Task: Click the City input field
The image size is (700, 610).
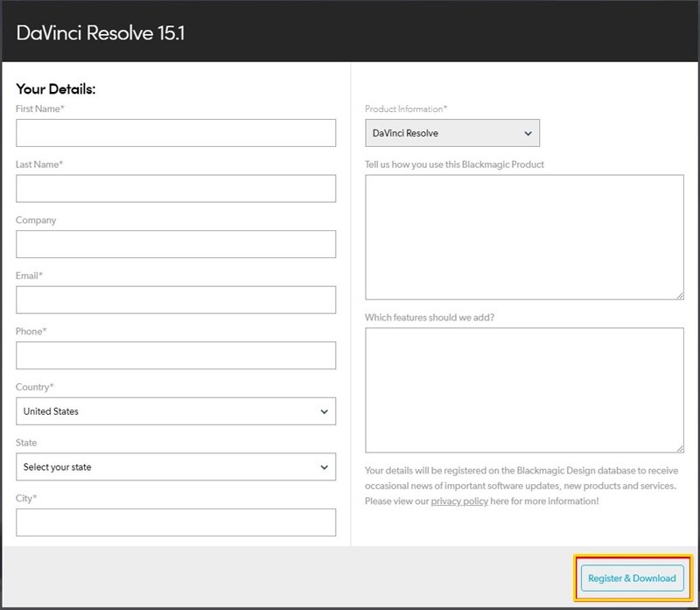Action: point(176,522)
